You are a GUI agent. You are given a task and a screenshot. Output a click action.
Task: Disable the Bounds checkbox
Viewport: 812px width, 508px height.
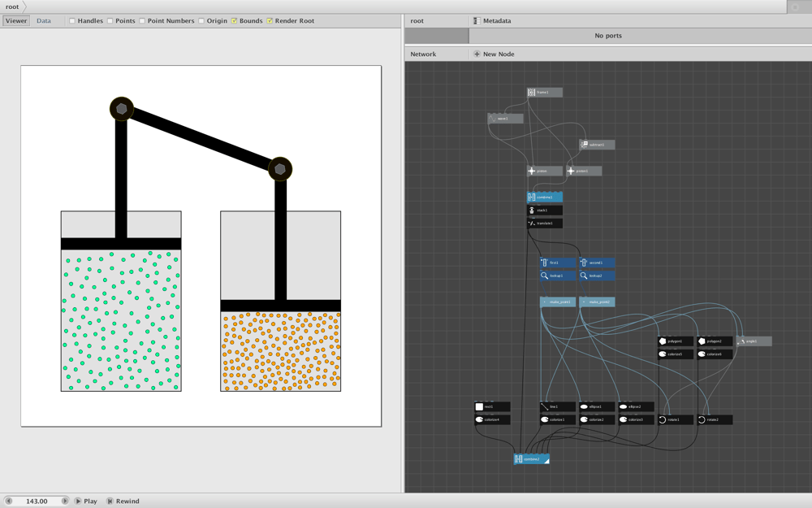tap(234, 21)
